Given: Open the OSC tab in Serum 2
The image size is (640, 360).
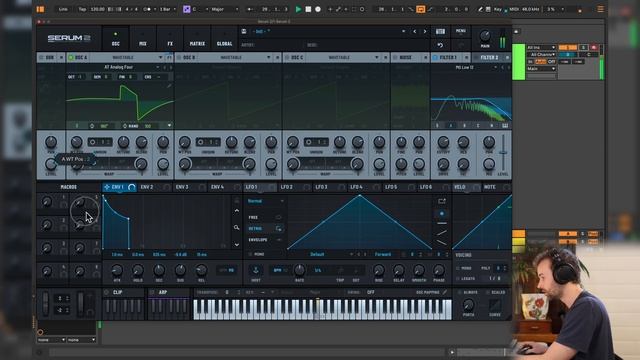Looking at the screenshot, I should pyautogui.click(x=116, y=39).
